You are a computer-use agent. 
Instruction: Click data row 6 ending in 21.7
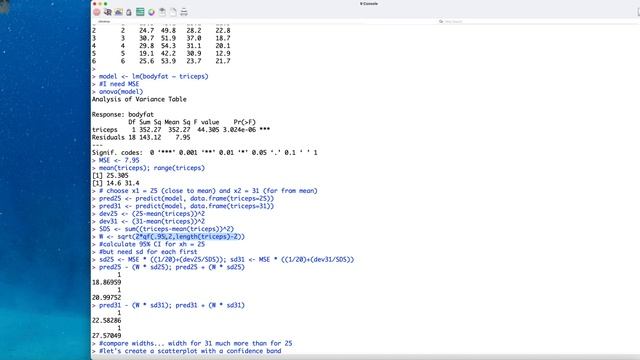[161, 61]
